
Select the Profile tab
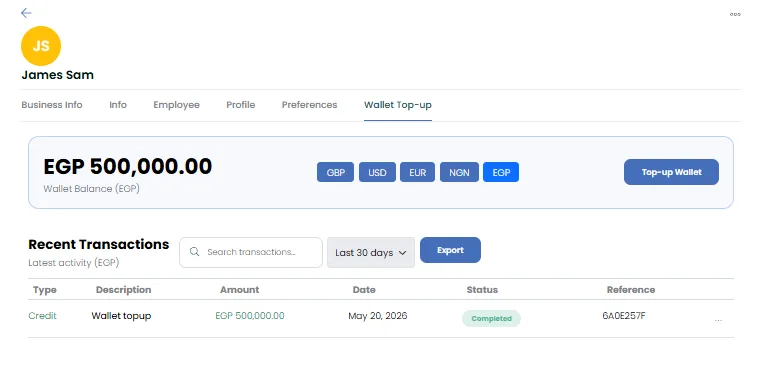click(x=240, y=105)
